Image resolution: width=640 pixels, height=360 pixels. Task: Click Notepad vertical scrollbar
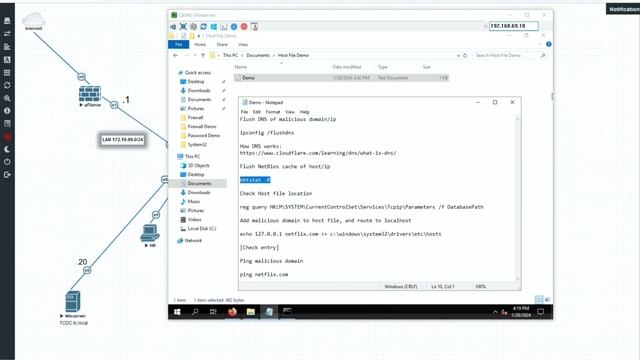click(518, 199)
